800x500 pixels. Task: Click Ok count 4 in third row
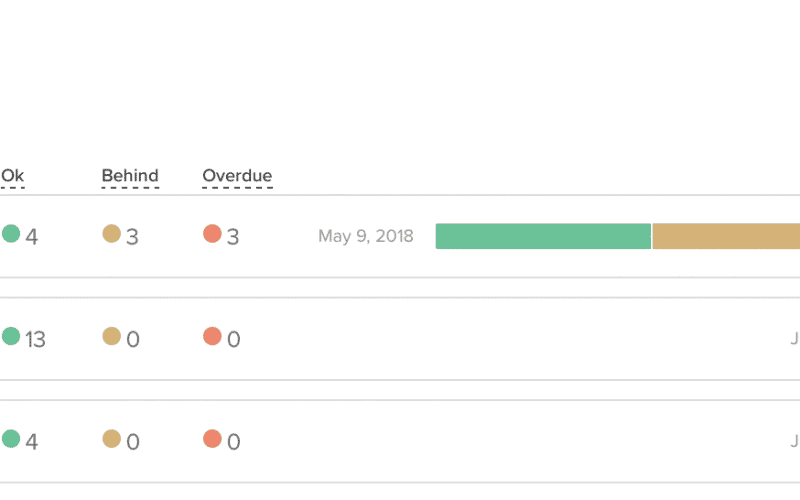pos(32,442)
